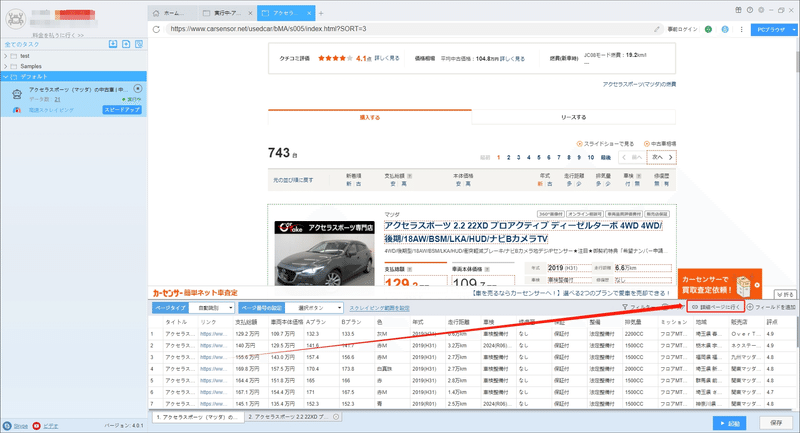Click 詳細ページに行く button
Screen dimensions: 800x433
point(715,307)
